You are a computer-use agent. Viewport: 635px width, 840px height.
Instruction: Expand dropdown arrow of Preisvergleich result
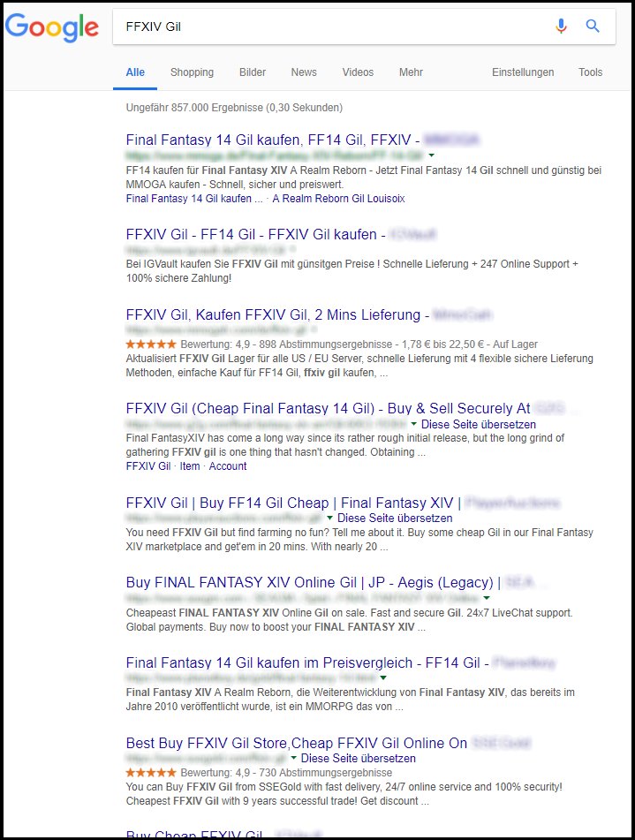pos(383,678)
